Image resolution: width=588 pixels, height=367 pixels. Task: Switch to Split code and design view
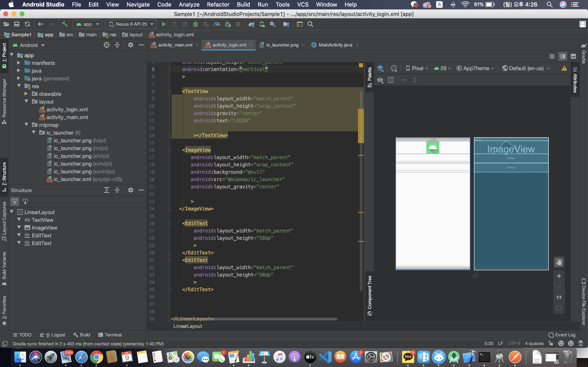click(562, 56)
